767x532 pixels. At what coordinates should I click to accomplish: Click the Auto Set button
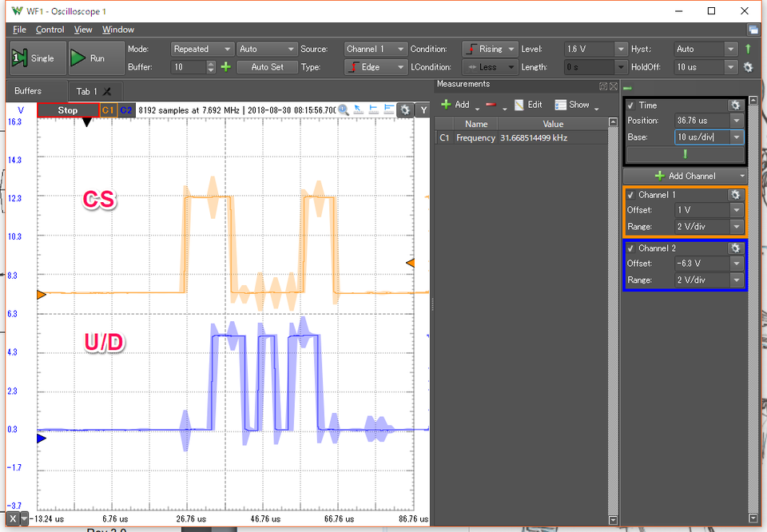267,67
